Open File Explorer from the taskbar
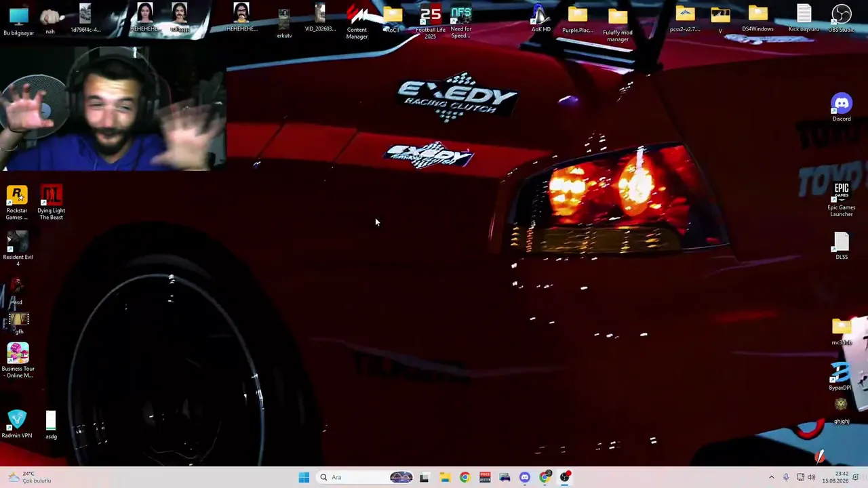This screenshot has height=488, width=868. [445, 477]
